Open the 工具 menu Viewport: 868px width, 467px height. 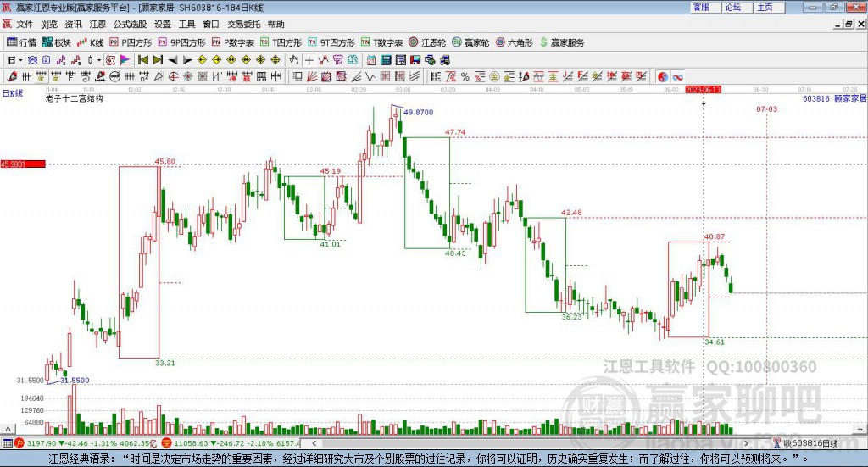[186, 25]
